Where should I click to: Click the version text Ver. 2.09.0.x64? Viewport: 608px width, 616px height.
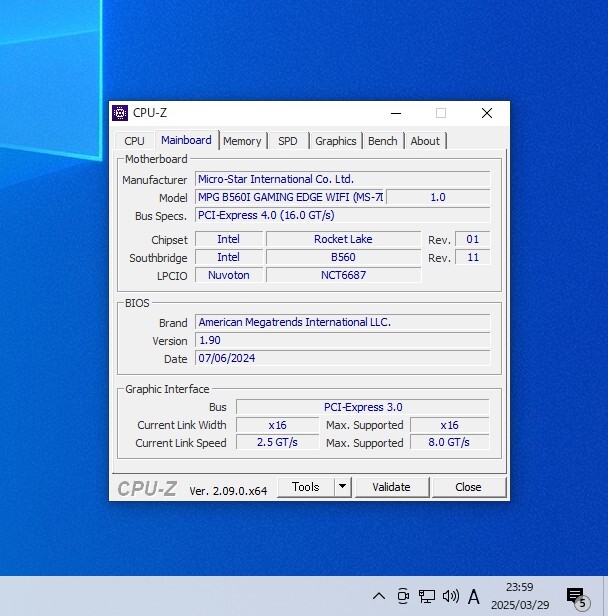(228, 491)
